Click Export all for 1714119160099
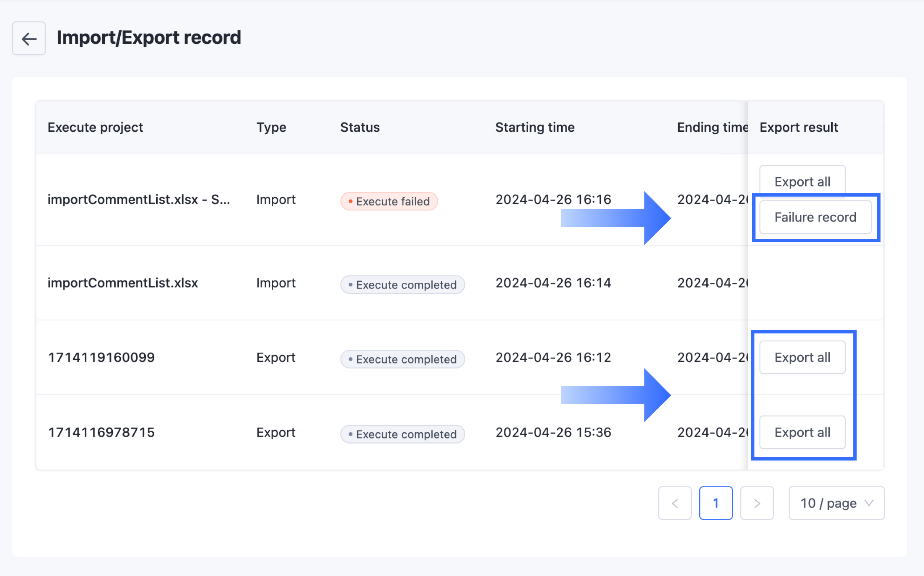This screenshot has width=924, height=576. pos(802,357)
